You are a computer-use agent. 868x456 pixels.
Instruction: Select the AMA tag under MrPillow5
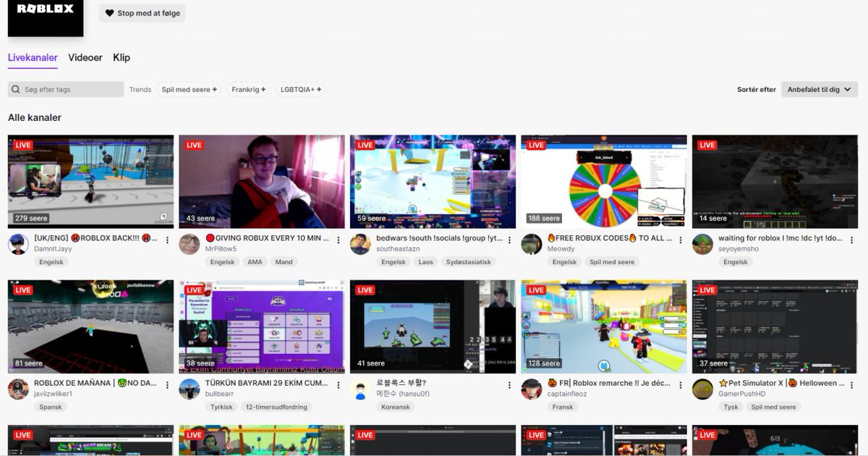[x=255, y=262]
